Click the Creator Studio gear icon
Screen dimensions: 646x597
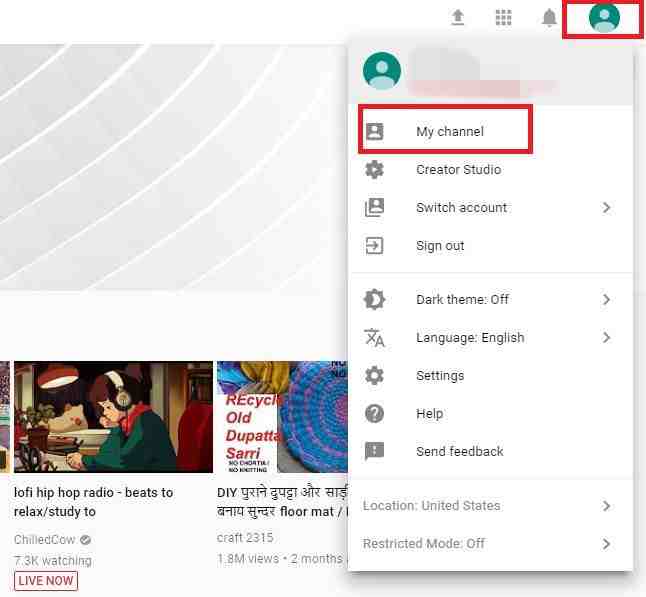375,170
